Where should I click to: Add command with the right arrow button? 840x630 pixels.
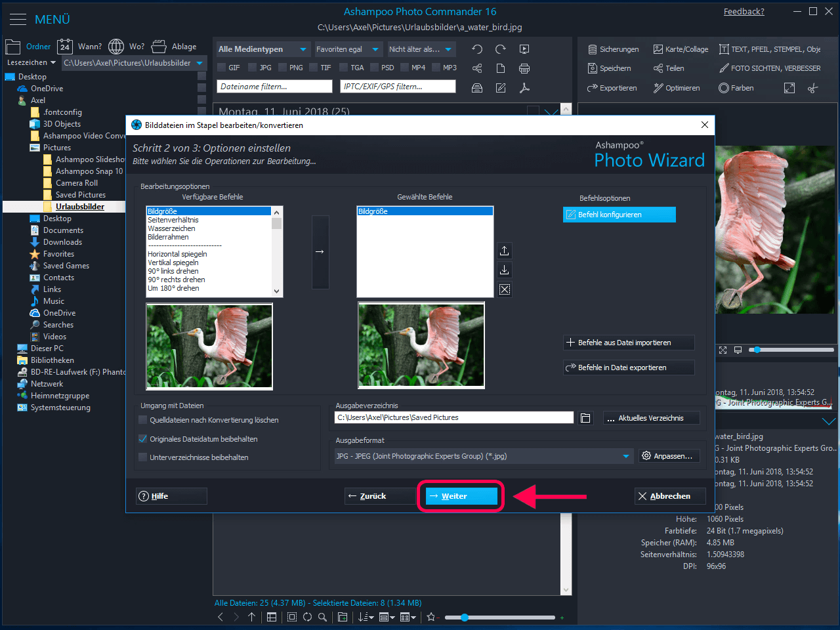tap(320, 252)
